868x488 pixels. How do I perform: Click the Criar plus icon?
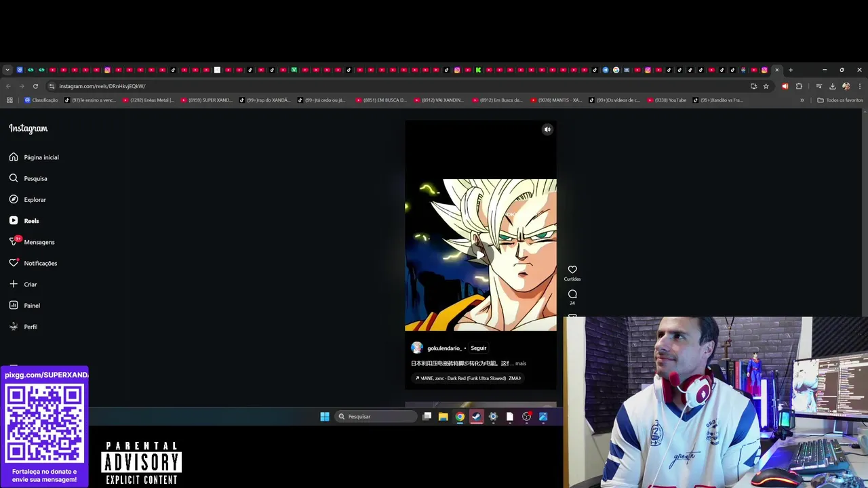pos(14,284)
